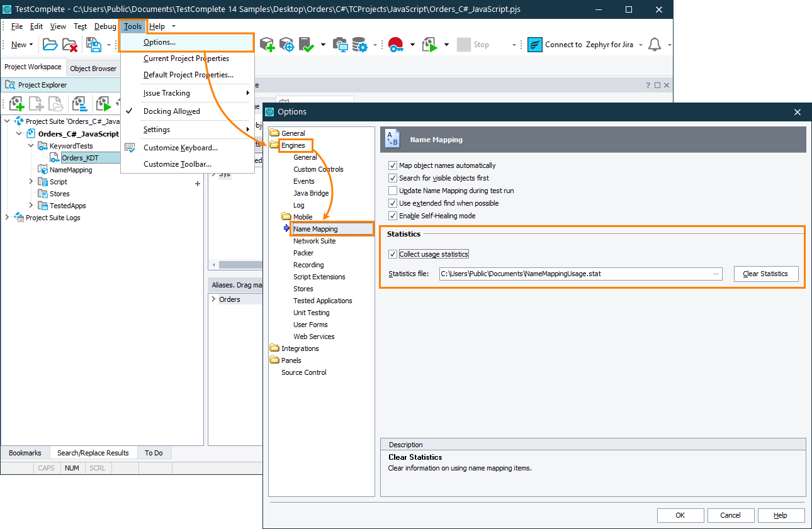
Task: Click OK to confirm Options changes
Action: pos(680,515)
